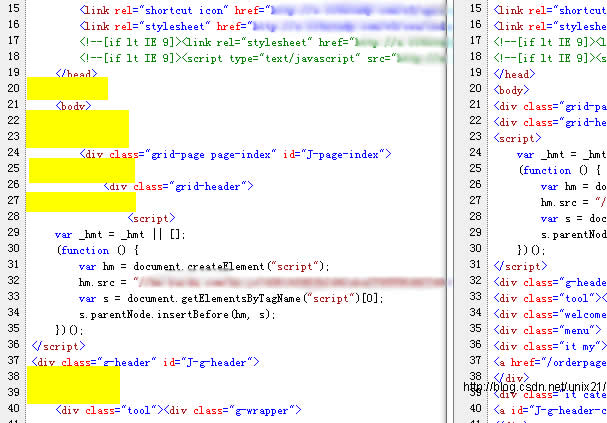Click the right pane line 22 grid-he div

pos(550,122)
